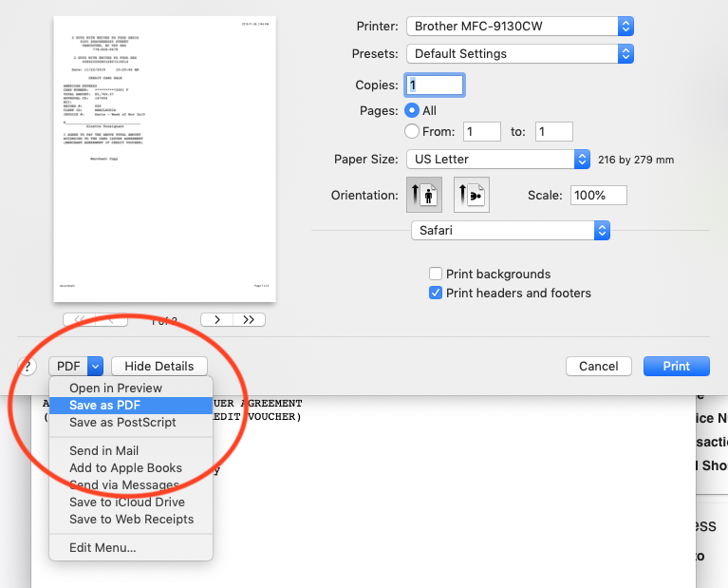Expand the Presets dropdown

[x=519, y=54]
